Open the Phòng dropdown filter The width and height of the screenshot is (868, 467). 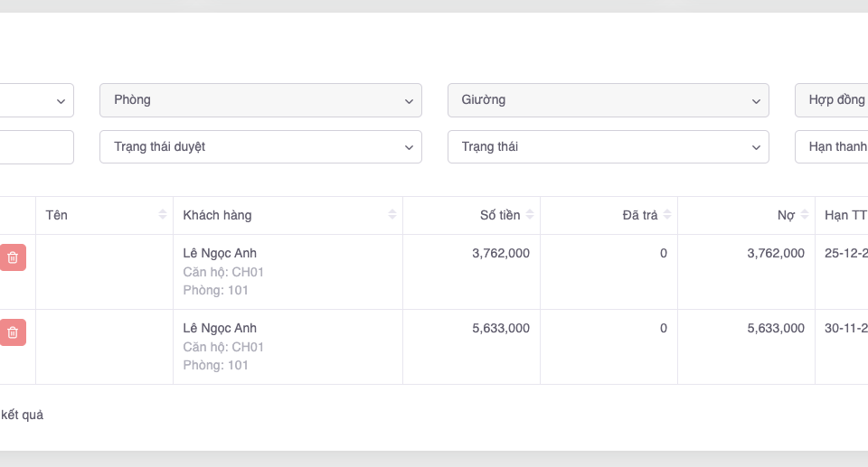[260, 100]
